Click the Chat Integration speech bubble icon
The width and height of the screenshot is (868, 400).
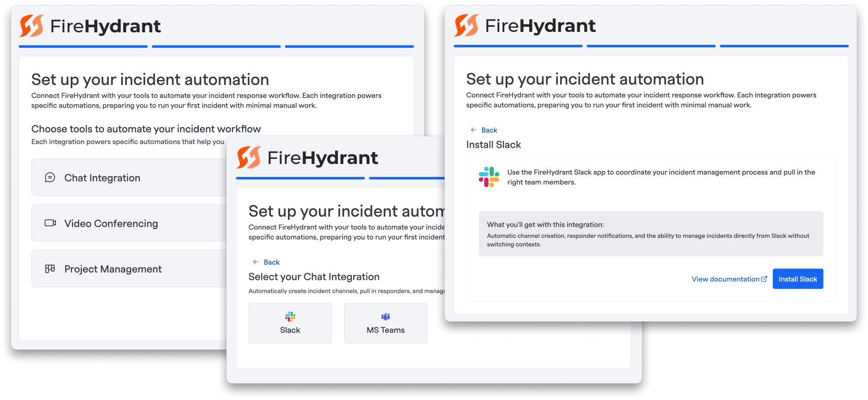[50, 177]
